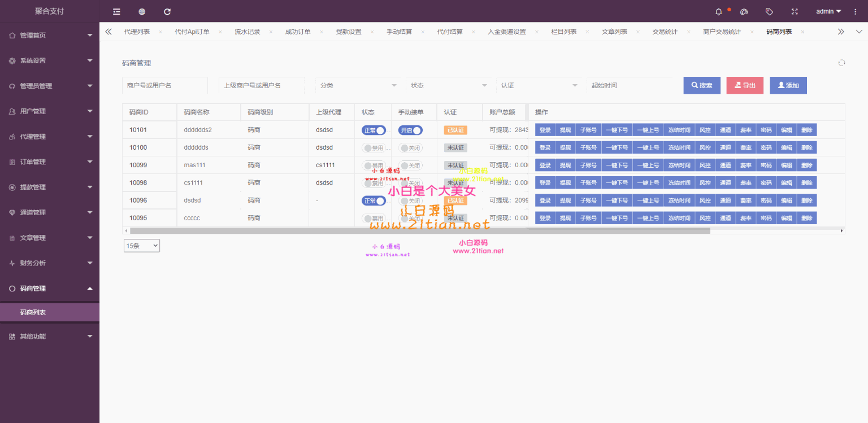Click 删除 for row 10100

[x=807, y=148]
